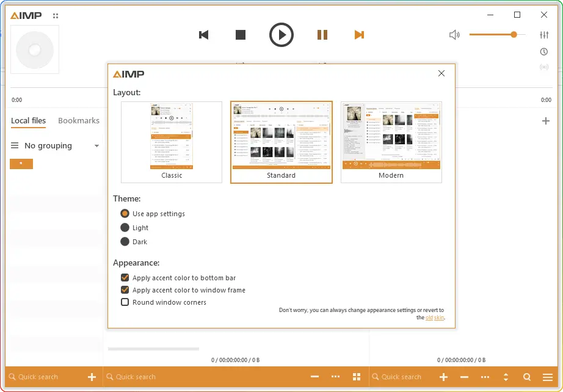This screenshot has width=563, height=392.
Task: Open the equalizer settings icon
Action: [544, 35]
